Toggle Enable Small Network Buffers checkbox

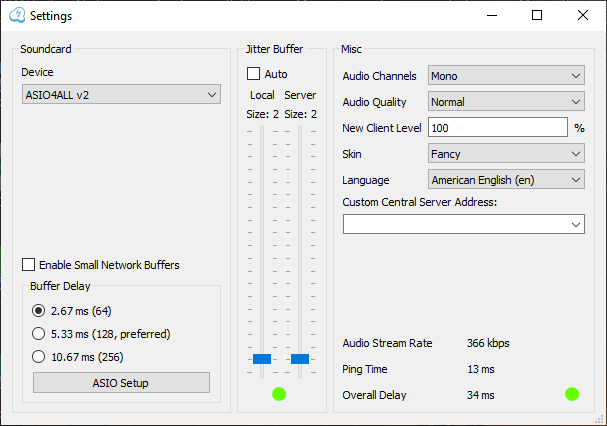pyautogui.click(x=29, y=265)
